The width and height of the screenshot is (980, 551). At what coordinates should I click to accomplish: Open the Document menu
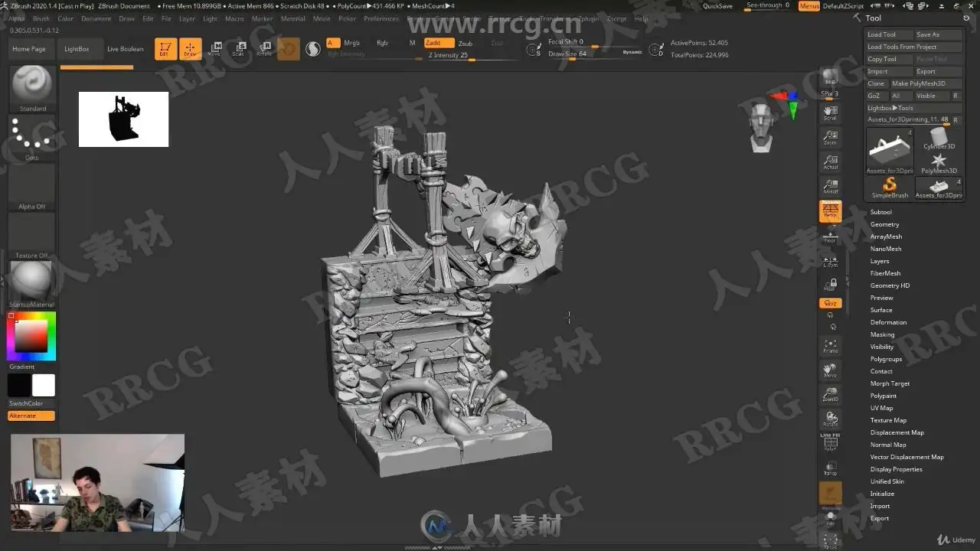coord(96,18)
